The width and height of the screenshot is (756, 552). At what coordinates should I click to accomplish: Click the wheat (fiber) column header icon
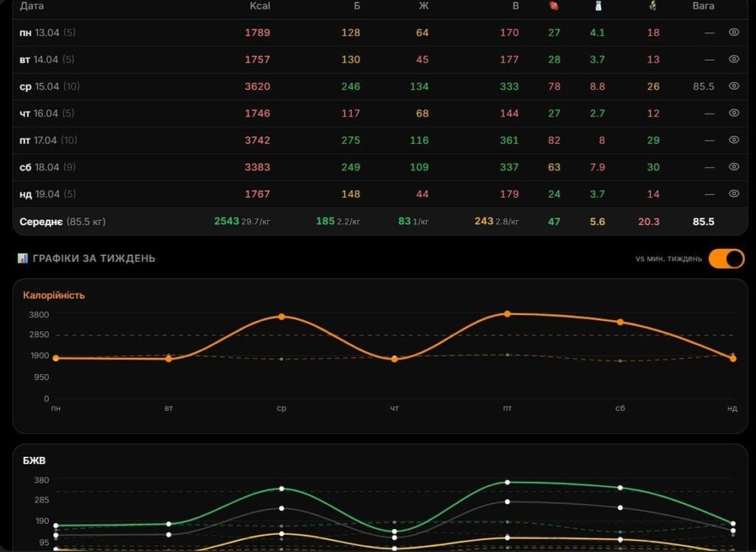coord(653,6)
